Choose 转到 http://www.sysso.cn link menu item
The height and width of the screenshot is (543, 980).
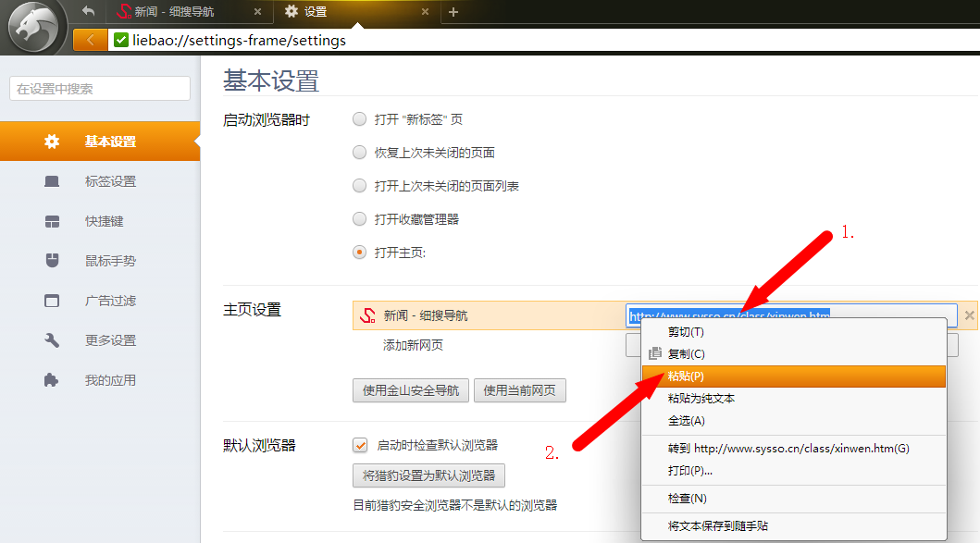pyautogui.click(x=794, y=448)
